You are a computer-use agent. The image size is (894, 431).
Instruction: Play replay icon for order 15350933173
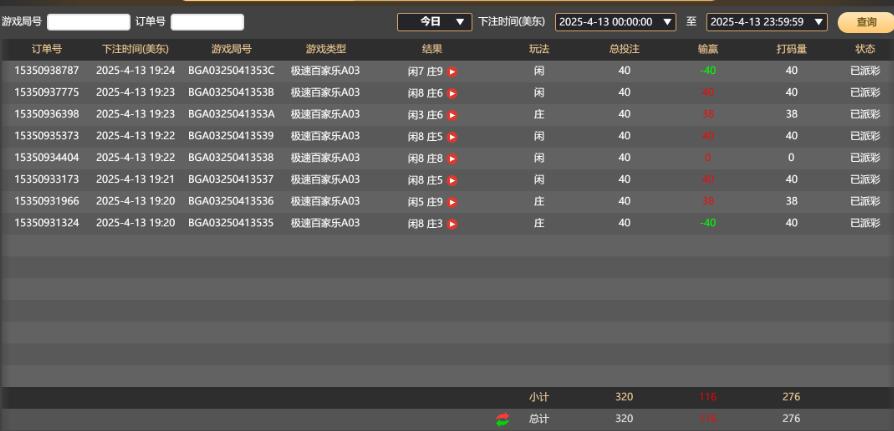452,181
